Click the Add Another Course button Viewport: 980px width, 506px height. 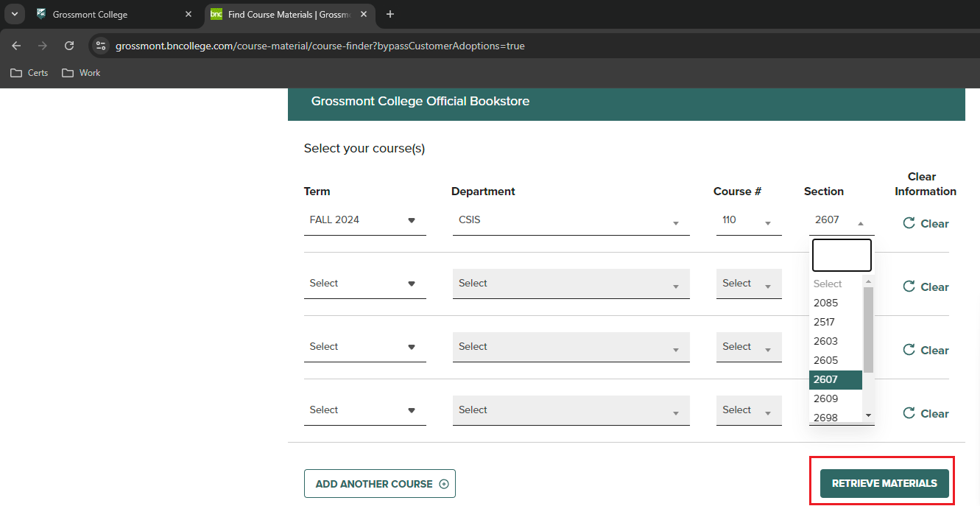click(x=380, y=484)
